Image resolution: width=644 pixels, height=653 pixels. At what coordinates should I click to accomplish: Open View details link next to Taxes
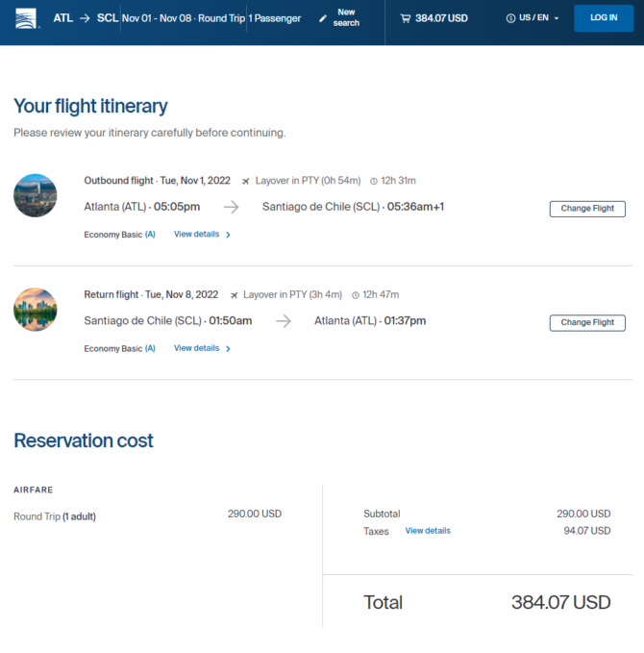click(428, 531)
